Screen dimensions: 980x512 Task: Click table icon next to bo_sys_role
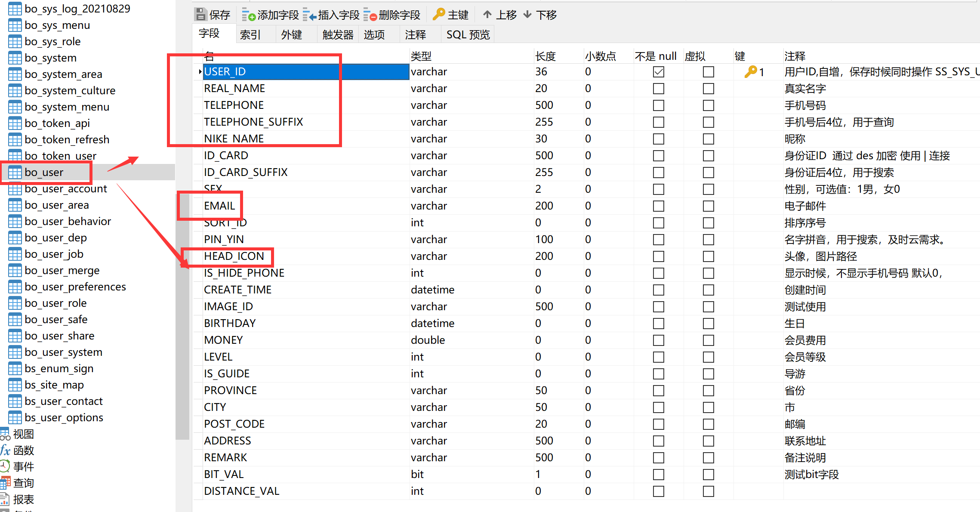tap(15, 42)
